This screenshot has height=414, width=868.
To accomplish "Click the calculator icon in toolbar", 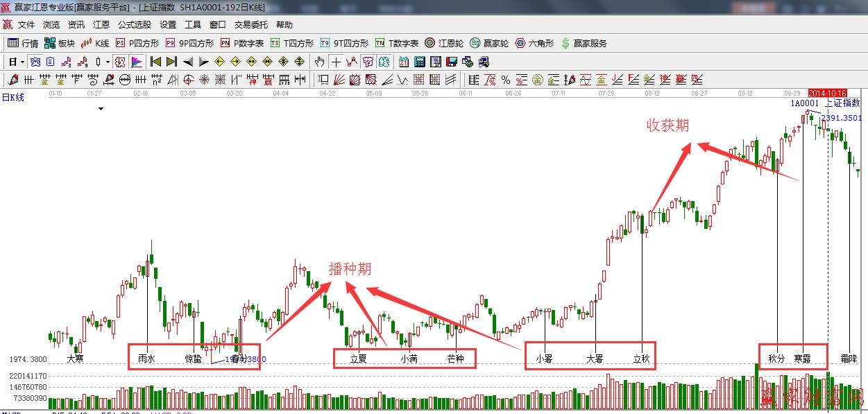I will (x=419, y=62).
